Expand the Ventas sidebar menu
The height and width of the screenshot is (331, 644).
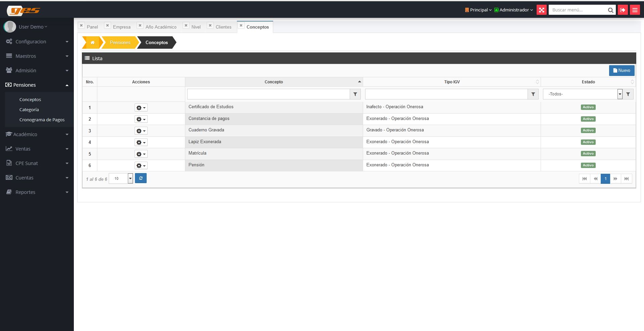point(37,149)
